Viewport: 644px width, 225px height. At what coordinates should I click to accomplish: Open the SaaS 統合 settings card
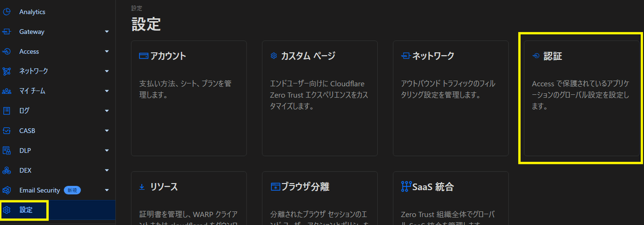(x=450, y=198)
